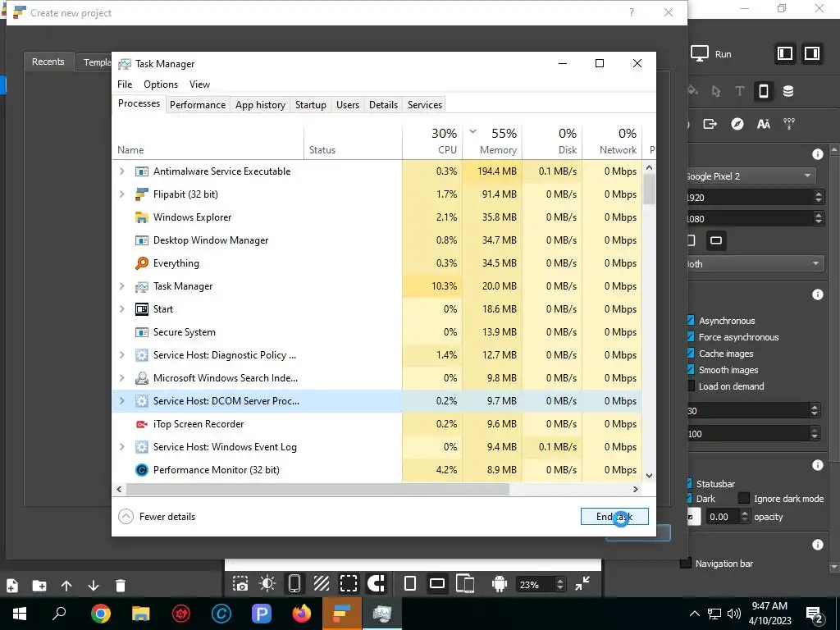This screenshot has width=840, height=630.
Task: Toggle the brightness sun icon
Action: coord(267,583)
